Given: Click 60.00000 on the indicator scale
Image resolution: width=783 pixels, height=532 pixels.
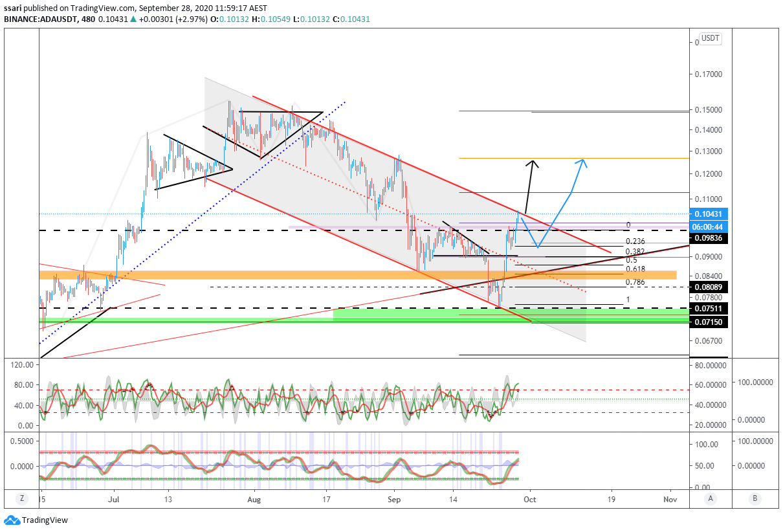Looking at the screenshot, I should 711,384.
